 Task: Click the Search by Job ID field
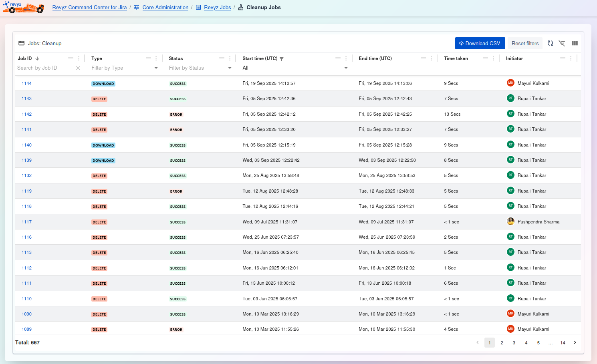[45, 68]
